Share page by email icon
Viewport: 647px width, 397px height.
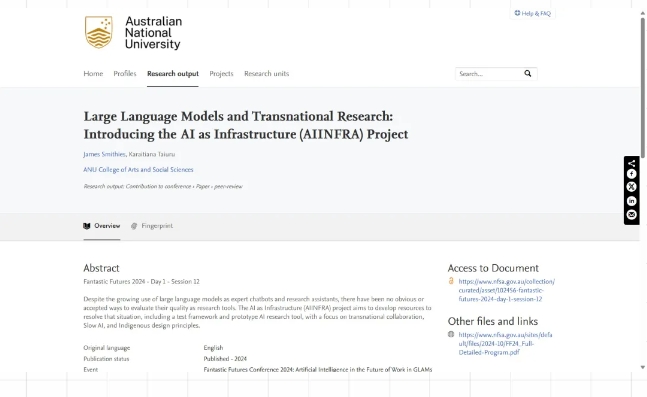coord(631,215)
